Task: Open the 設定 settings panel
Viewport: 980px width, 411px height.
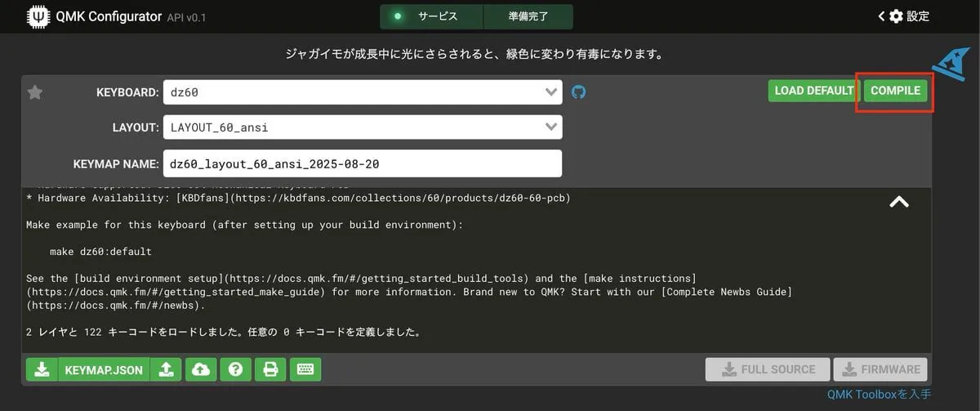Action: pos(904,16)
